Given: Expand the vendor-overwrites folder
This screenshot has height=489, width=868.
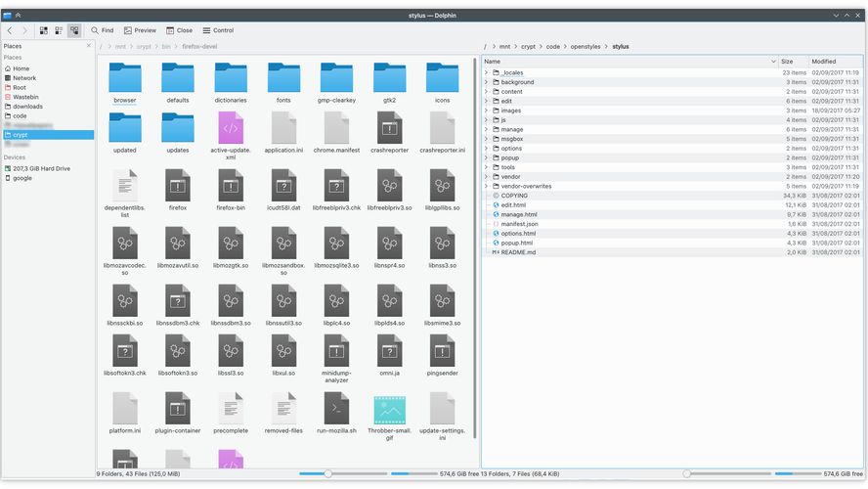Looking at the screenshot, I should click(x=487, y=186).
